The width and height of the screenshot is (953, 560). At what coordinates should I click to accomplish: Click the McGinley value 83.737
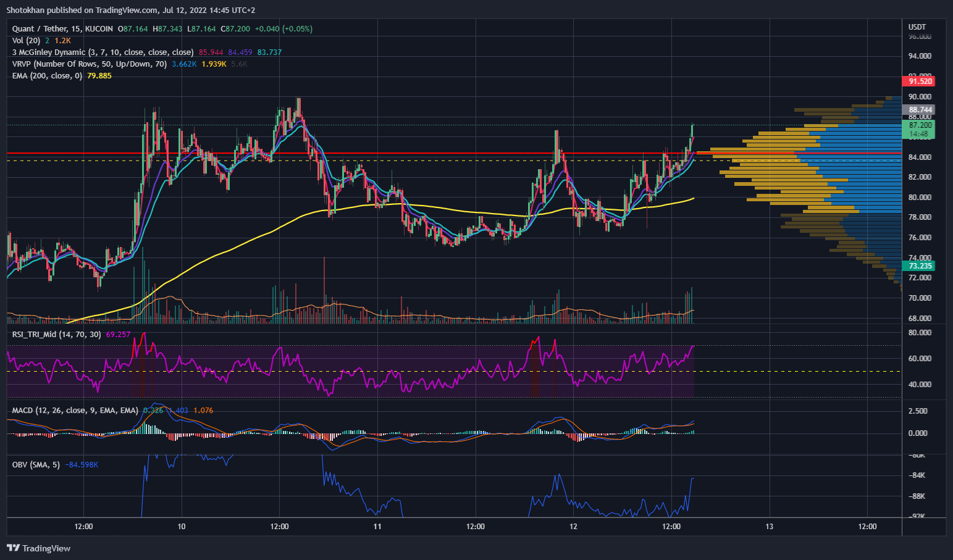pos(269,52)
